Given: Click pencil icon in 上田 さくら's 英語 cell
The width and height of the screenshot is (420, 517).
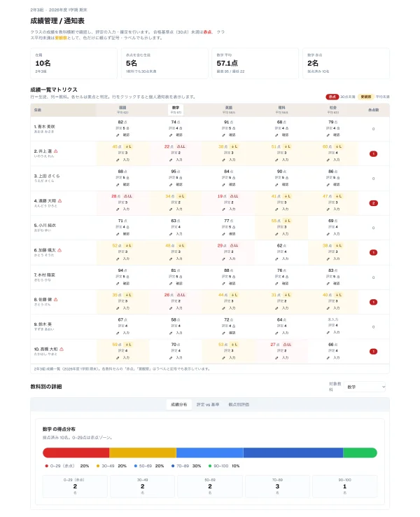Looking at the screenshot, I should 224,185.
